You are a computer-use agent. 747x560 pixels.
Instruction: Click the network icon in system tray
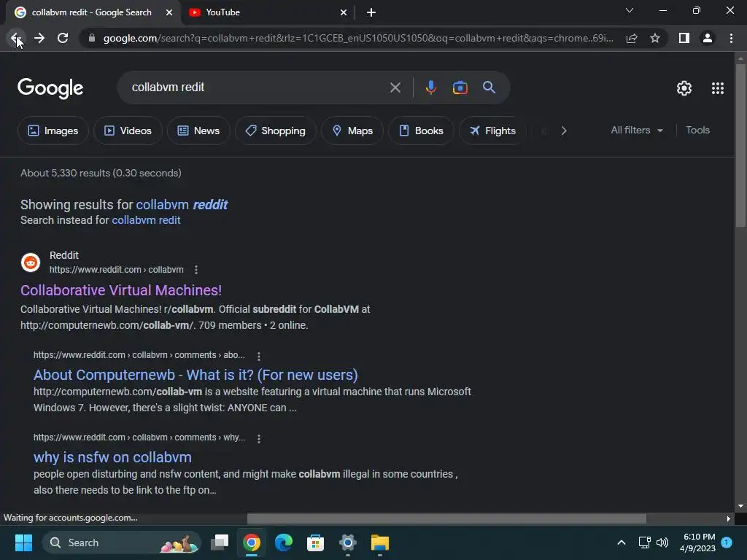pos(644,542)
